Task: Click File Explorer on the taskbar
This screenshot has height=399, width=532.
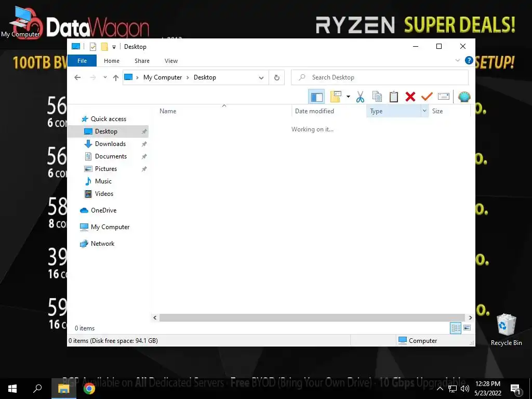Action: [x=63, y=389]
